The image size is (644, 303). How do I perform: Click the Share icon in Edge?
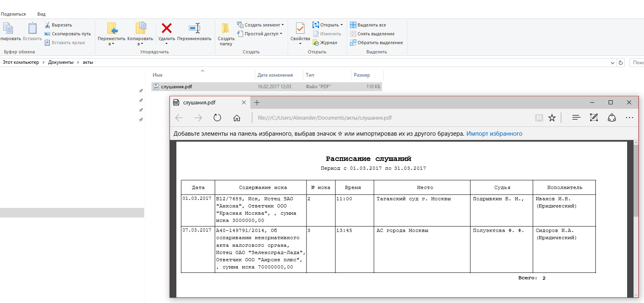[612, 118]
